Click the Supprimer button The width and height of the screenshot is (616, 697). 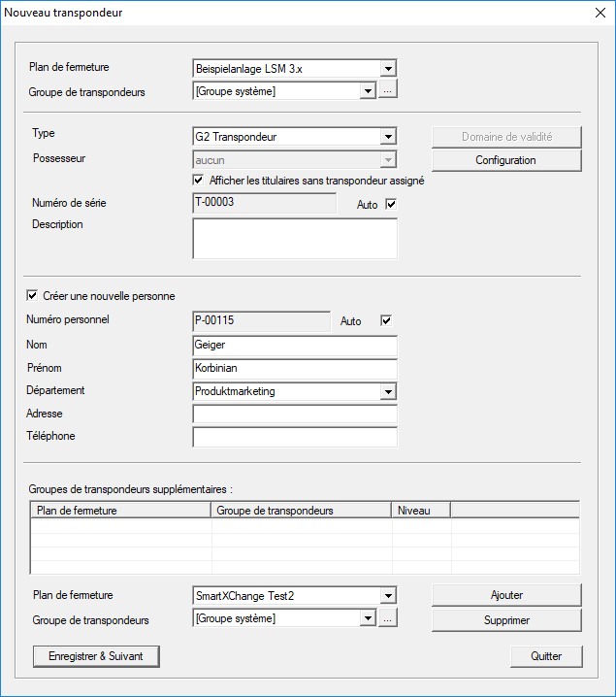505,619
